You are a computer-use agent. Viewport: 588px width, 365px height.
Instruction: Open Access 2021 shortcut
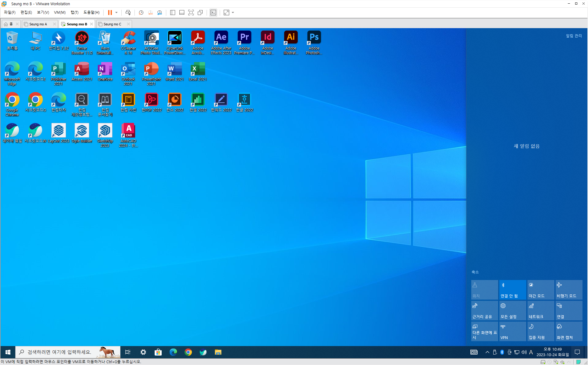pos(82,72)
